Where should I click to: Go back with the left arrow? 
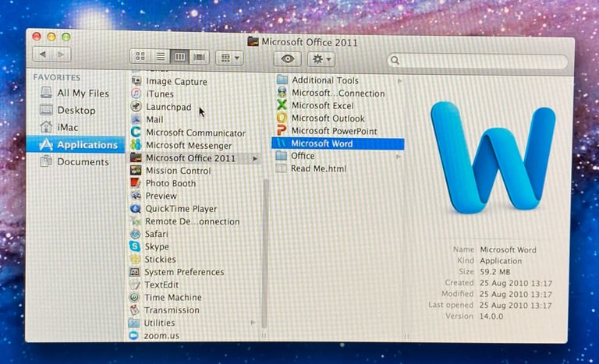(43, 55)
